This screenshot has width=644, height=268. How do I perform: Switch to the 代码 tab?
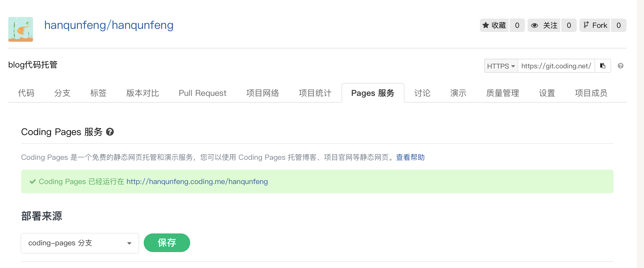(x=26, y=93)
